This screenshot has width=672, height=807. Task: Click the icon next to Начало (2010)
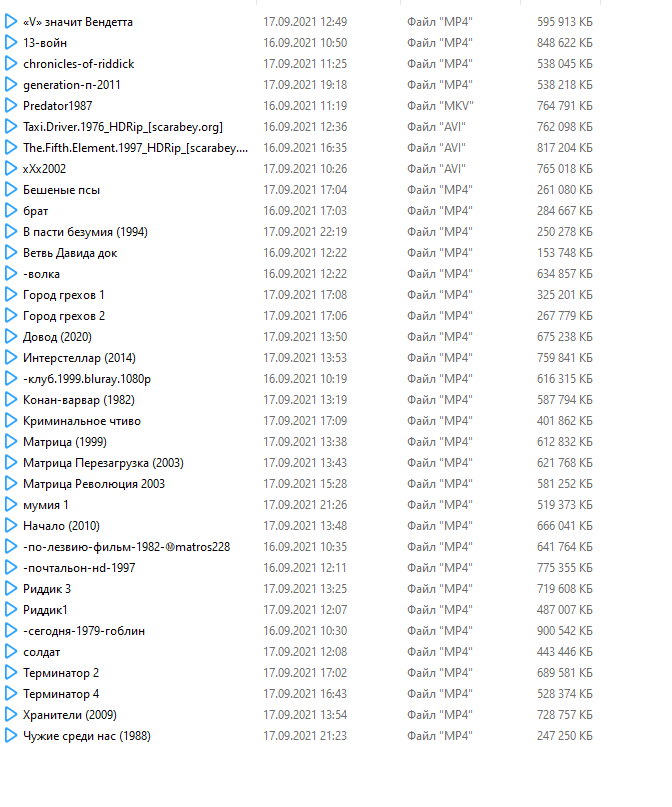pos(11,525)
